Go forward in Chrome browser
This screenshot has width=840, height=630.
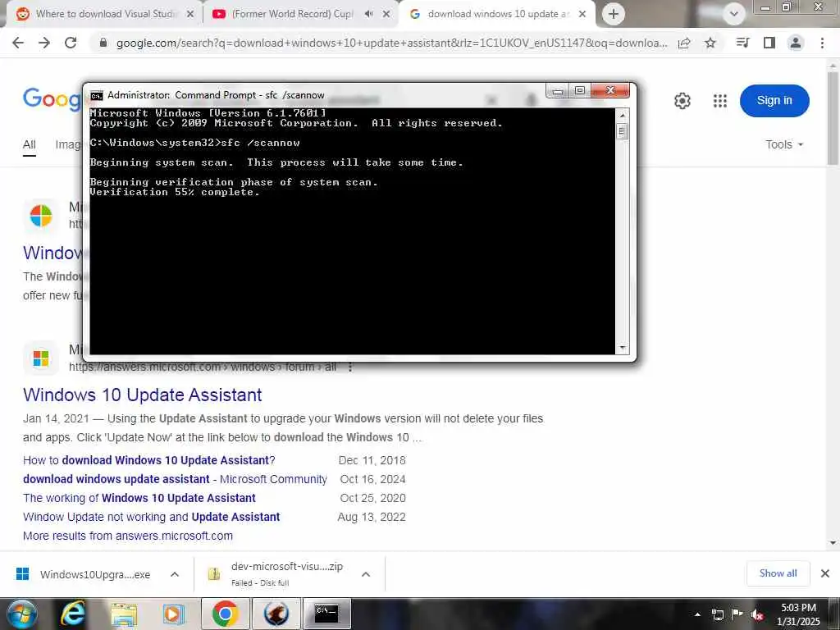[x=44, y=43]
